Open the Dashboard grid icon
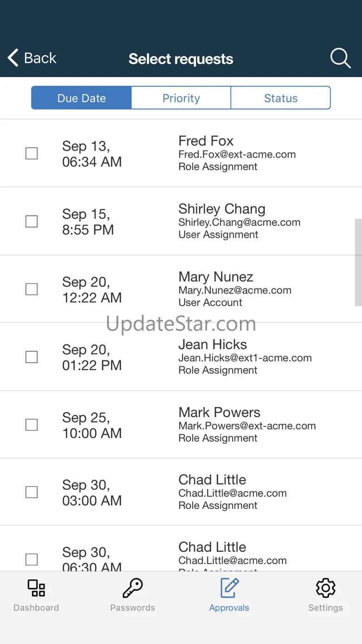This screenshot has height=644, width=362. [36, 588]
